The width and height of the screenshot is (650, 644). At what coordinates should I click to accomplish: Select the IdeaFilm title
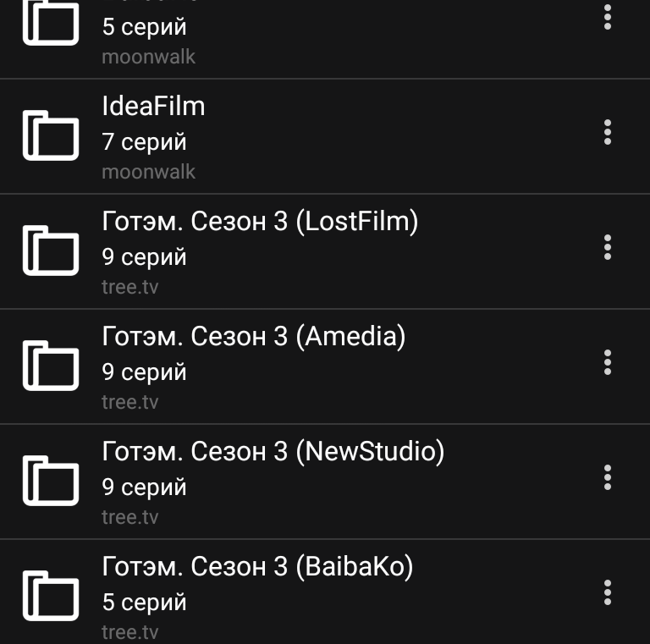pyautogui.click(x=153, y=106)
